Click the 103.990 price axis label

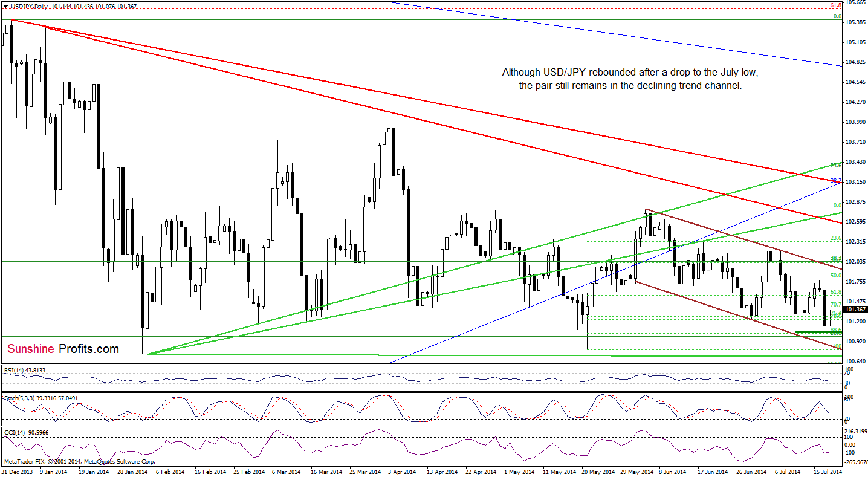[855, 122]
